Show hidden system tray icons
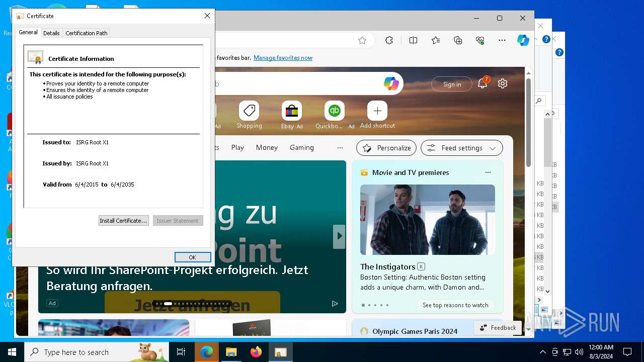 click(x=542, y=352)
